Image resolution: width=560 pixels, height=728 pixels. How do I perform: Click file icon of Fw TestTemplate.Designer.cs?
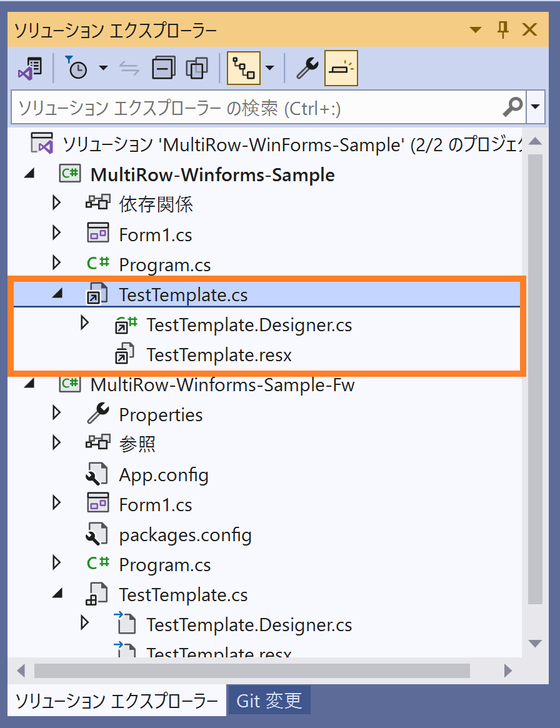pos(125,623)
